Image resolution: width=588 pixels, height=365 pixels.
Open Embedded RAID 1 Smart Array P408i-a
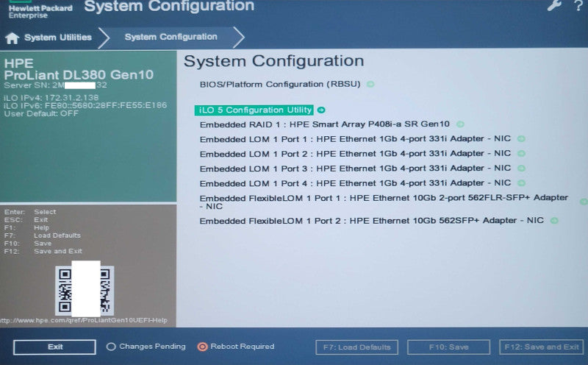pyautogui.click(x=324, y=124)
